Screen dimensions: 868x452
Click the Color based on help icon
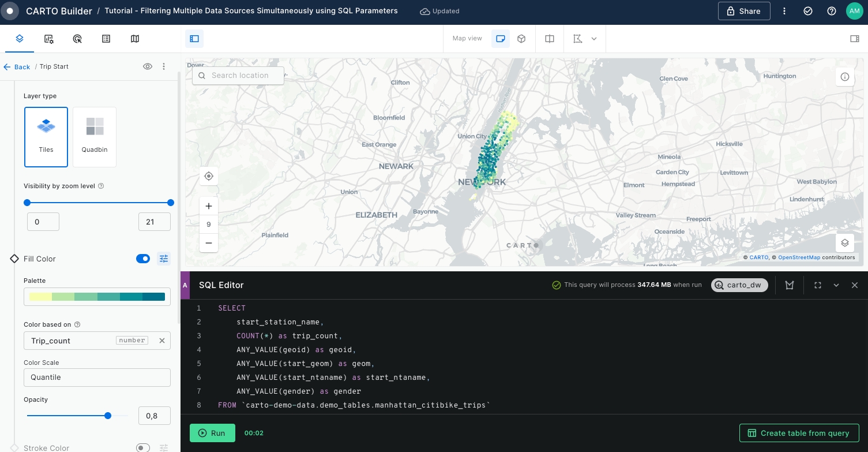click(x=77, y=324)
